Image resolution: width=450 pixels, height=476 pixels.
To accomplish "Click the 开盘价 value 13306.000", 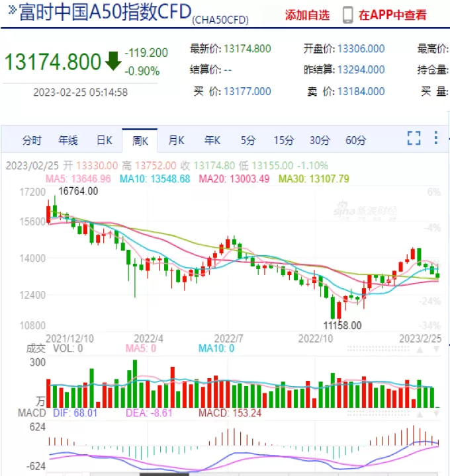I will pyautogui.click(x=361, y=48).
